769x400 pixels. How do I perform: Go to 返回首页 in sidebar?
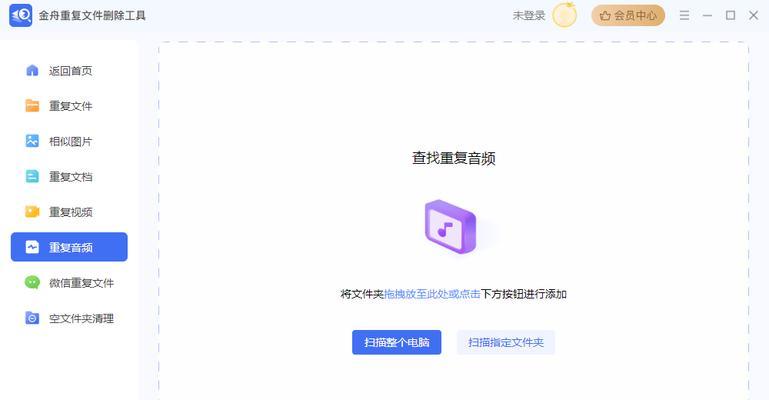pos(69,71)
